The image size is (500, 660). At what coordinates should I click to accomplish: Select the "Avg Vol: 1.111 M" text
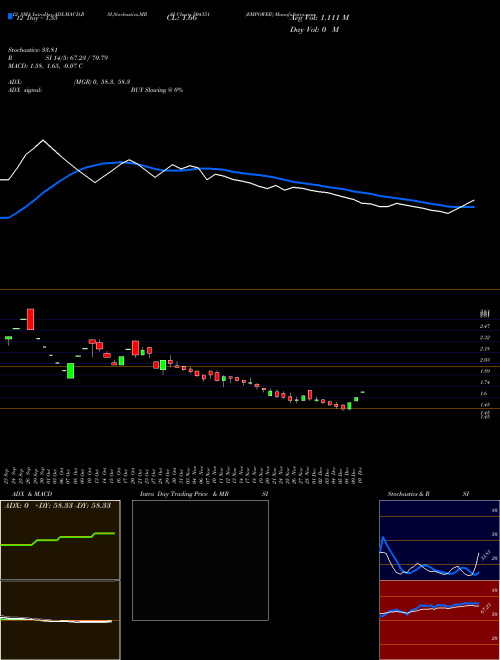point(320,18)
